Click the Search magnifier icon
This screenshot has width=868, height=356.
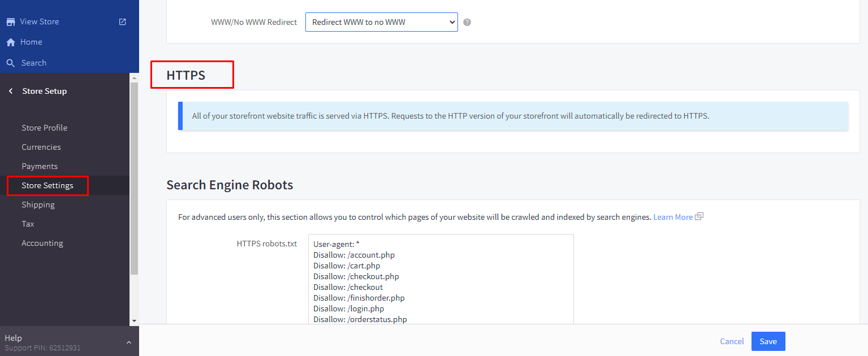point(10,63)
